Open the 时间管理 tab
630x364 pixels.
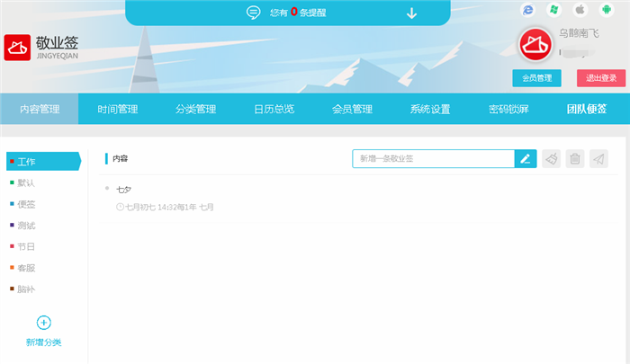118,110
